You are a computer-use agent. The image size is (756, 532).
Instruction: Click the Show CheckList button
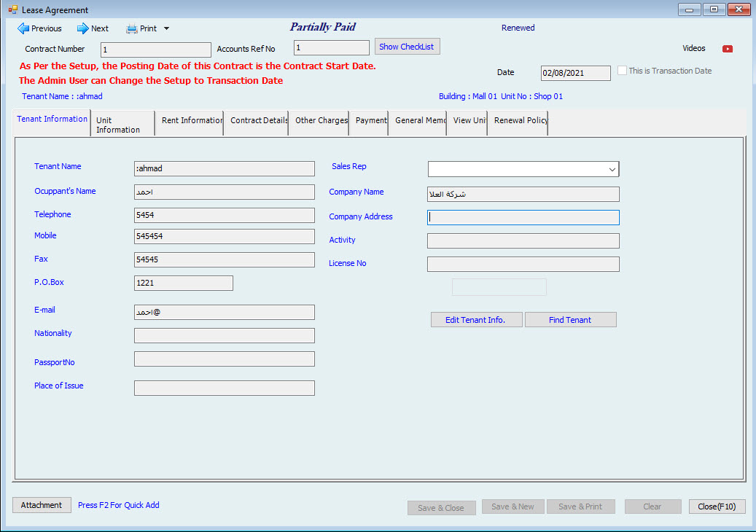[406, 47]
